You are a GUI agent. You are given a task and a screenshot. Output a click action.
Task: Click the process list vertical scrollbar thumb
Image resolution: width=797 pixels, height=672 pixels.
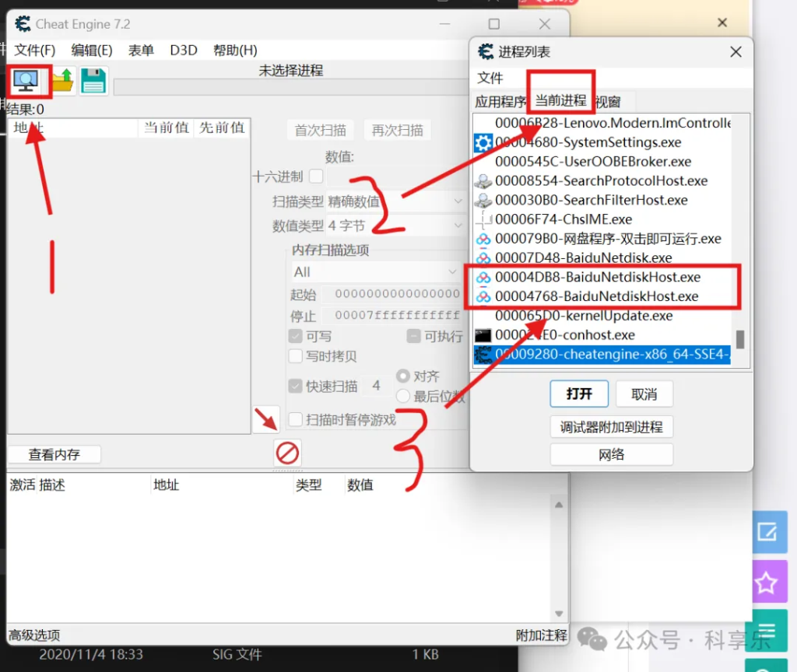point(740,339)
